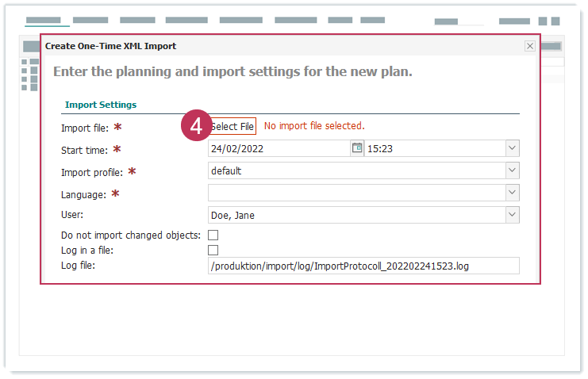Open the calendar date picker icon
588x379 pixels.
pos(357,148)
